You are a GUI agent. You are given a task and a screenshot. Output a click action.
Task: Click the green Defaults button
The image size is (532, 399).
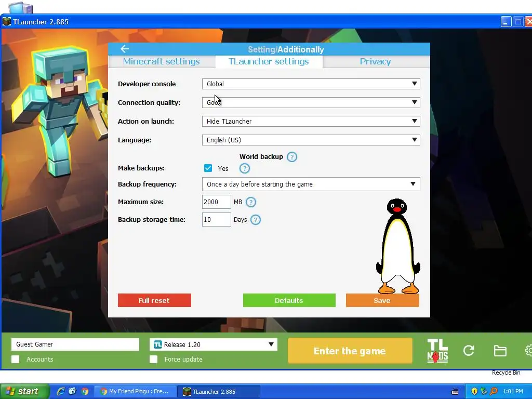(x=289, y=300)
